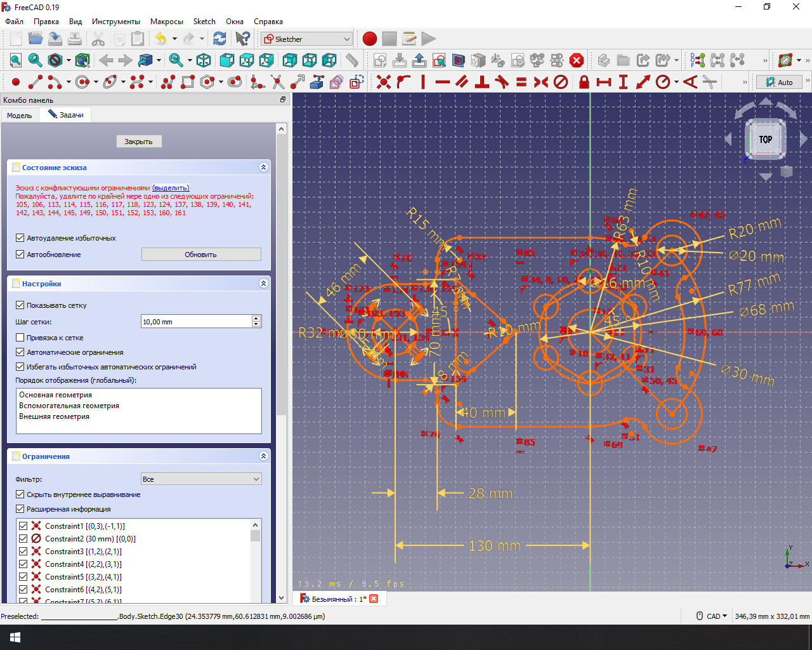Open the Файл menu
812x650 pixels.
(x=14, y=22)
